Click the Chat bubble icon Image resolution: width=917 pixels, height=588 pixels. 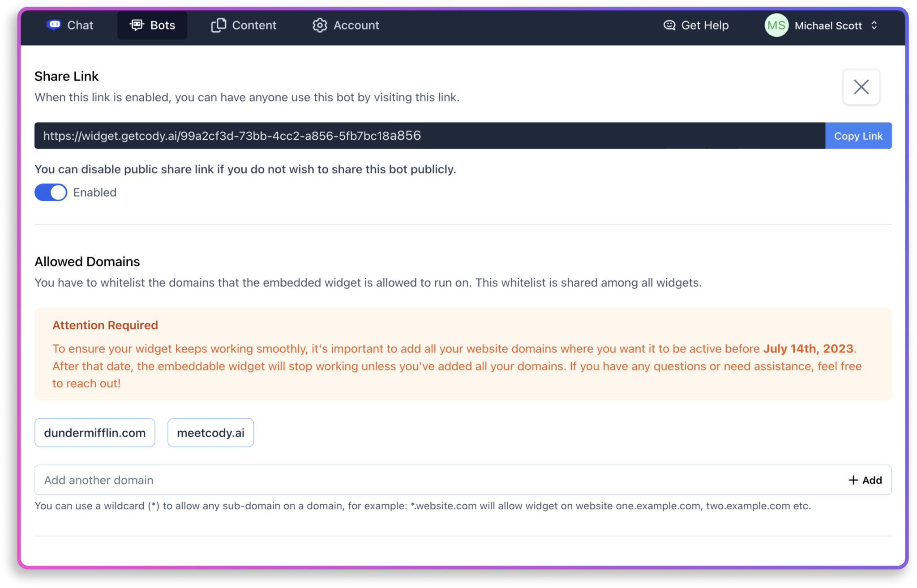(54, 25)
